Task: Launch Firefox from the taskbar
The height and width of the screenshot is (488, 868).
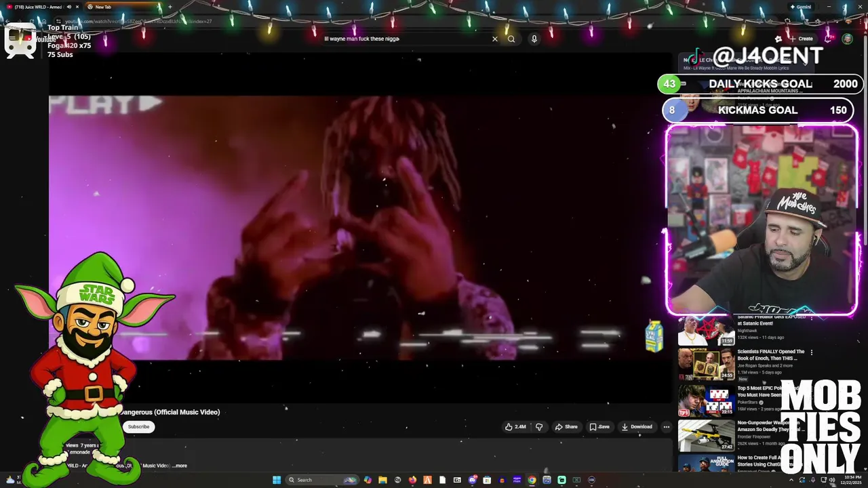Action: [x=412, y=480]
